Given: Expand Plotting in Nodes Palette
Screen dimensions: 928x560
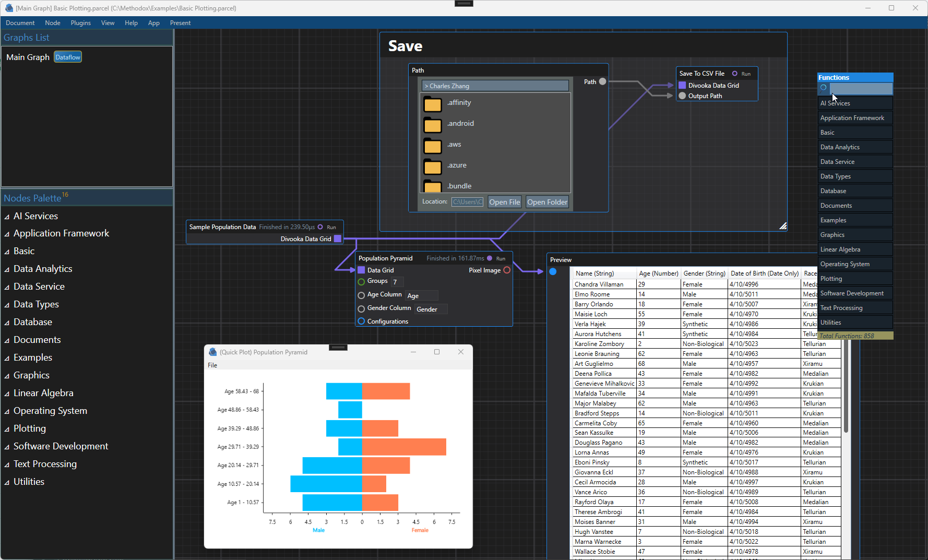Looking at the screenshot, I should click(7, 429).
